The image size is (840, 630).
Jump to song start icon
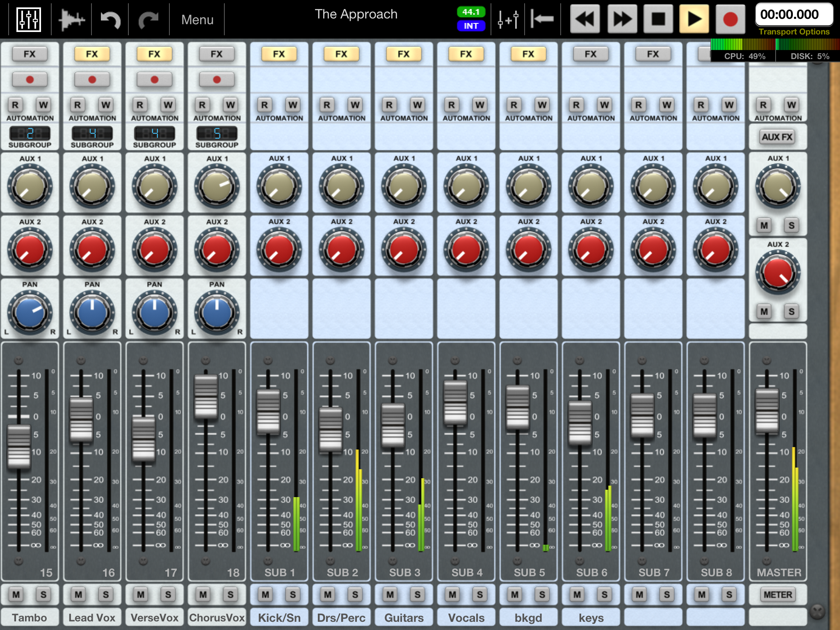542,19
